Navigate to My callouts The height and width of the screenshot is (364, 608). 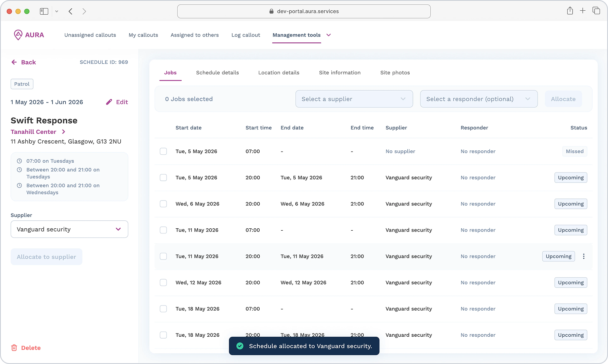tap(143, 35)
